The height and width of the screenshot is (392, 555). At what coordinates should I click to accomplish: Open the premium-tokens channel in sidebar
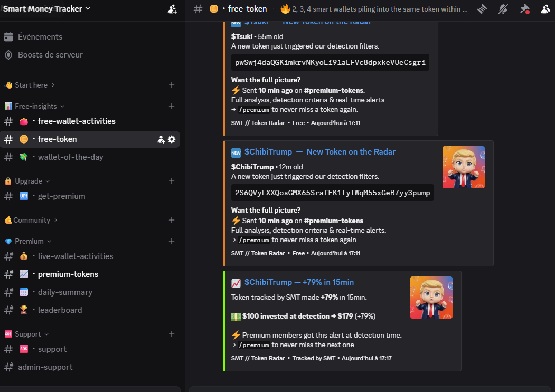(90, 274)
